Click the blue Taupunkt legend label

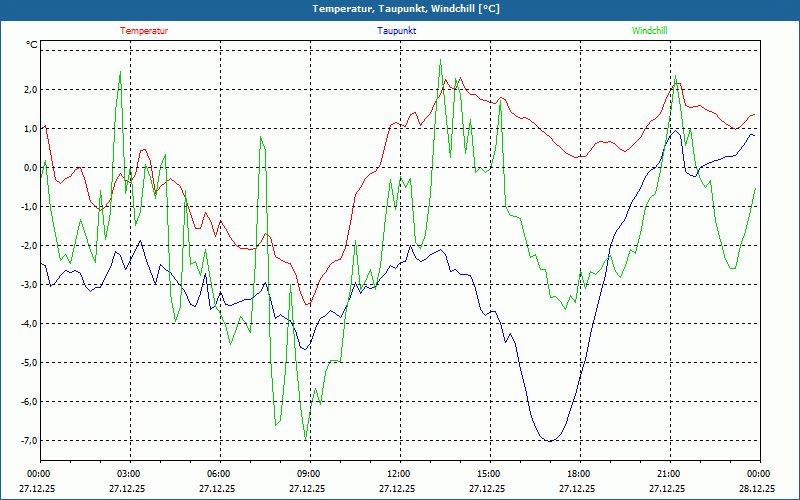pyautogui.click(x=397, y=31)
